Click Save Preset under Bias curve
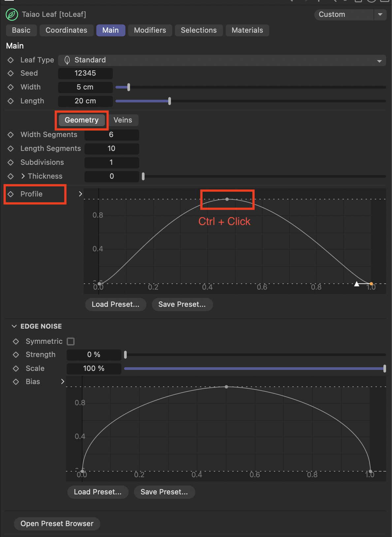 (164, 492)
